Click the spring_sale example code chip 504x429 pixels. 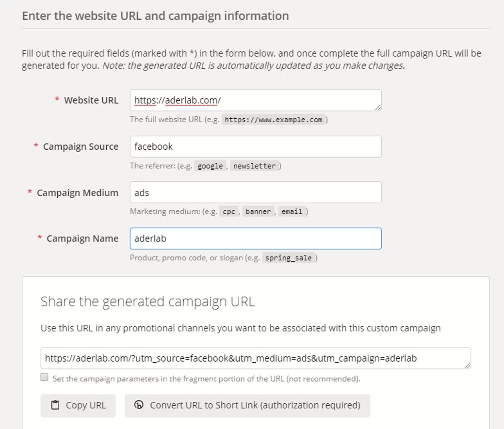click(x=288, y=258)
